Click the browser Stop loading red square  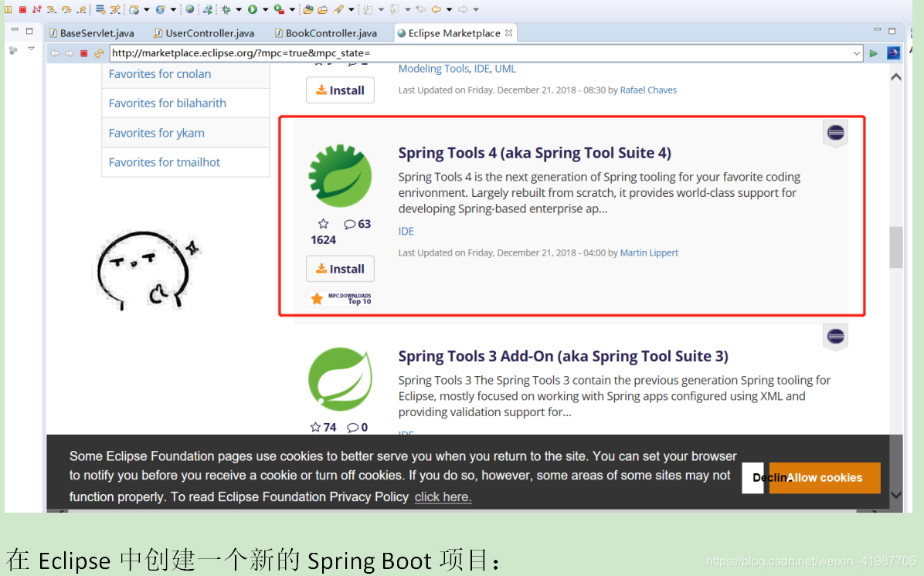click(x=83, y=53)
